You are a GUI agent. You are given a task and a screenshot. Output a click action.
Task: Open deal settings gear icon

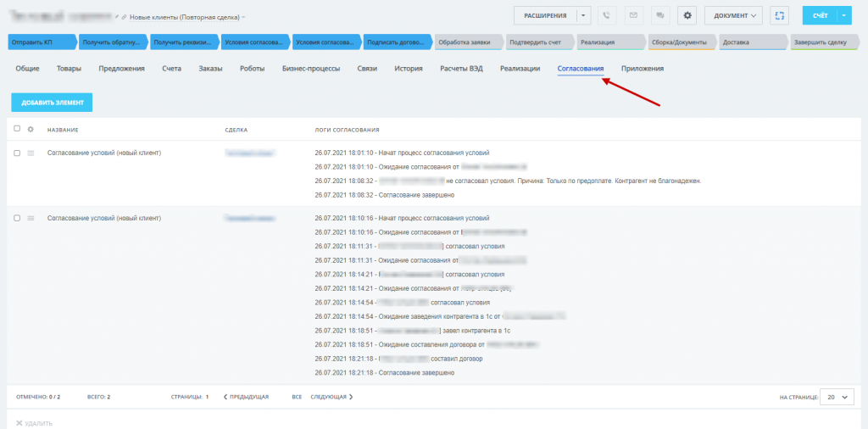(687, 15)
